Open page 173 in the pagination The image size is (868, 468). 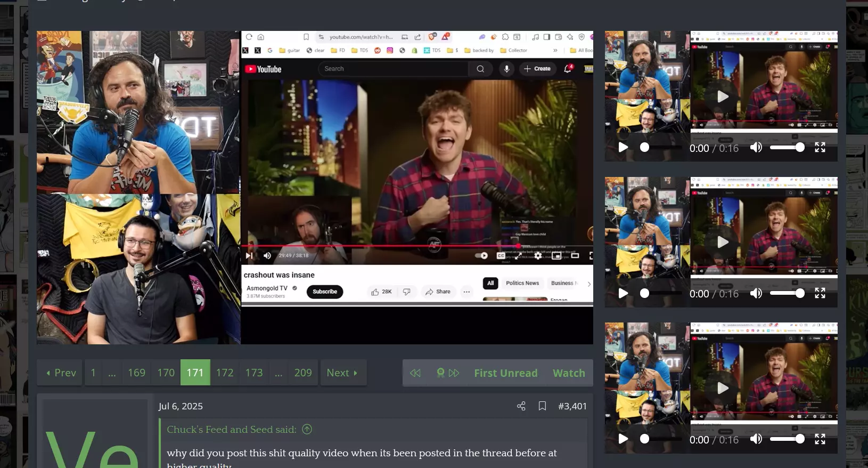[x=254, y=373]
